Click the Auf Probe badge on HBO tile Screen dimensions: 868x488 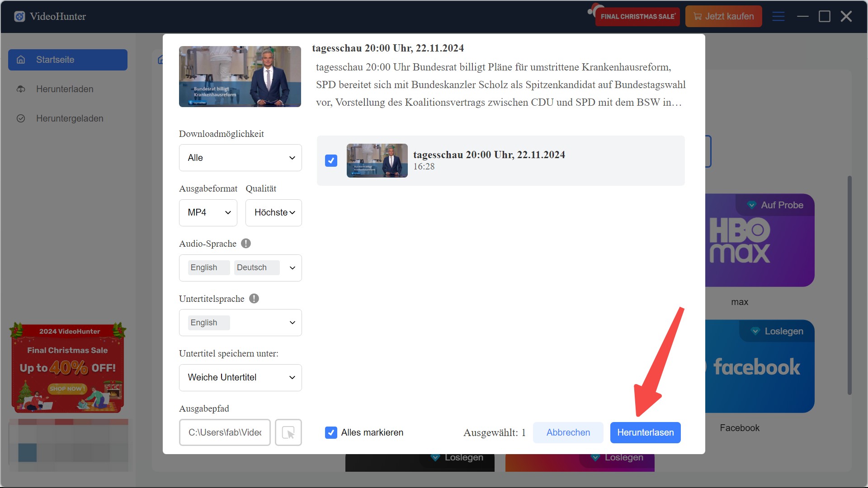tap(776, 205)
